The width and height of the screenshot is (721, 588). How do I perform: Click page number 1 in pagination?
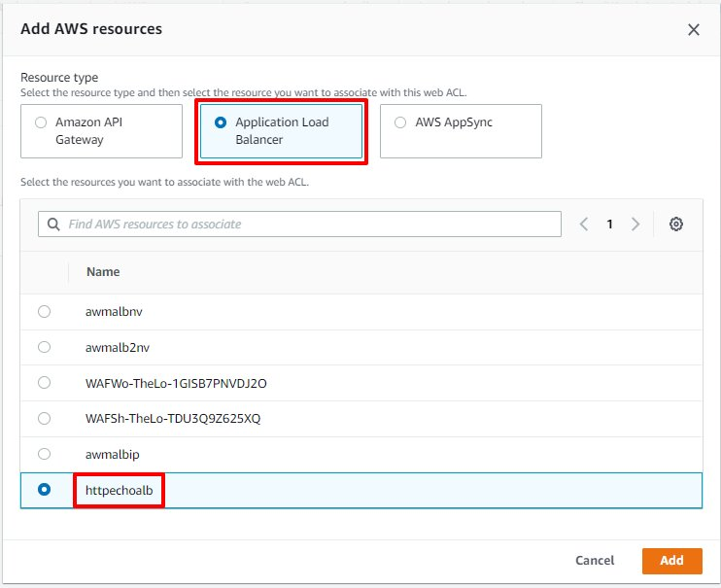[x=610, y=225]
